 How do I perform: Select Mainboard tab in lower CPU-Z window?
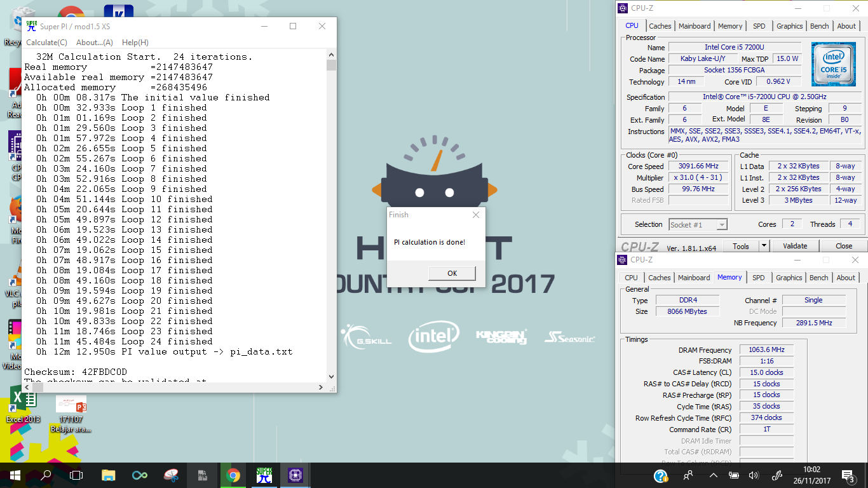694,278
